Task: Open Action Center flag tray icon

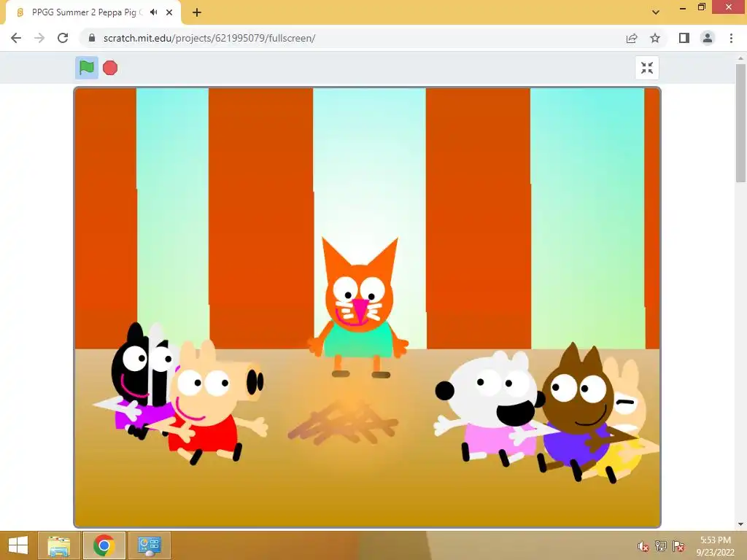Action: 678,546
